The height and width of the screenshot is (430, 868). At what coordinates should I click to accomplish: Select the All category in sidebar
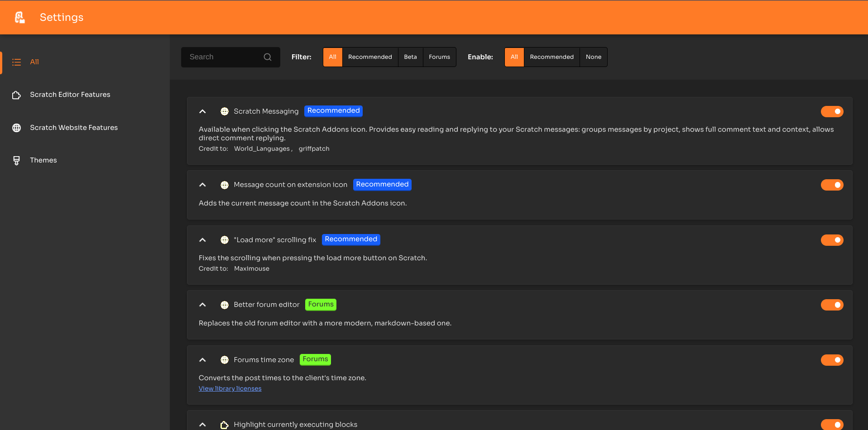click(x=85, y=62)
